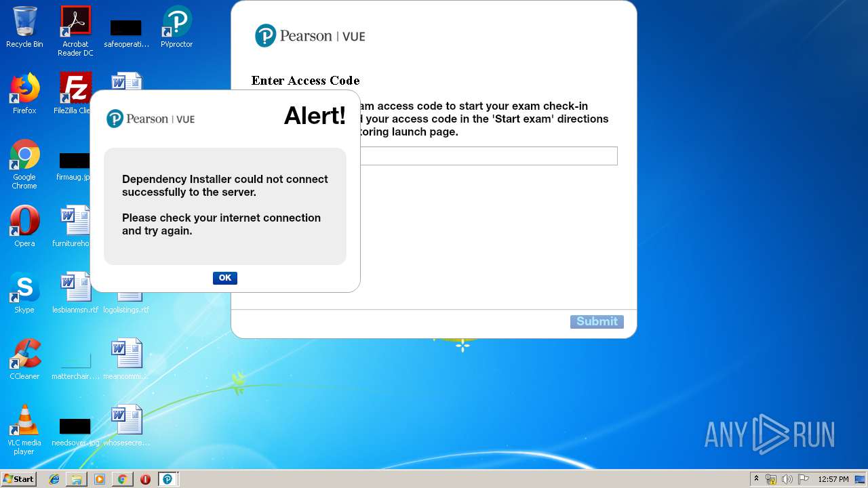Select the Google Chrome desktop shortcut
This screenshot has height=488, width=868.
coord(24,164)
